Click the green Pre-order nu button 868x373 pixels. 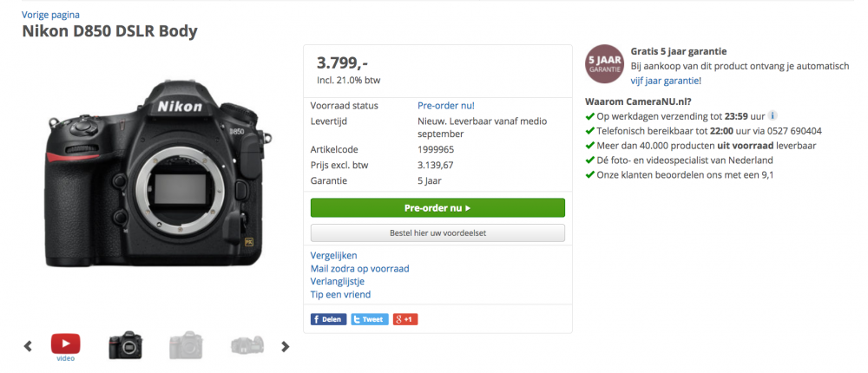click(x=437, y=208)
